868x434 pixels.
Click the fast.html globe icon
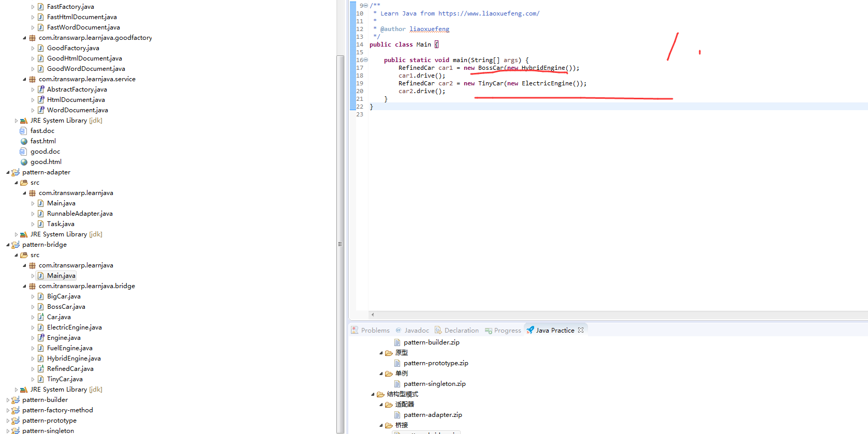pos(24,141)
